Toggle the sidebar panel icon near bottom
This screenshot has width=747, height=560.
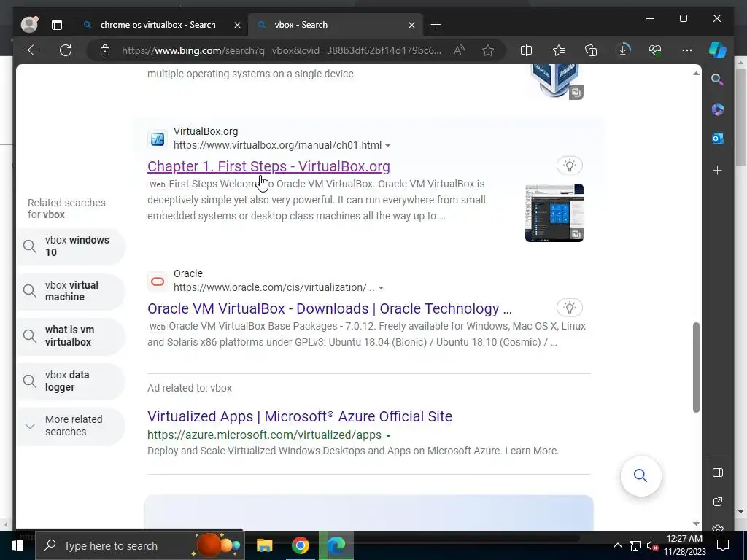point(718,472)
